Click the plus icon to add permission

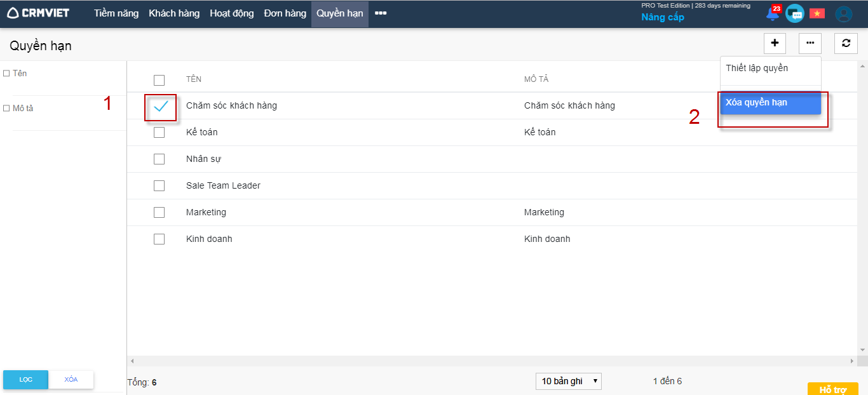tap(775, 43)
